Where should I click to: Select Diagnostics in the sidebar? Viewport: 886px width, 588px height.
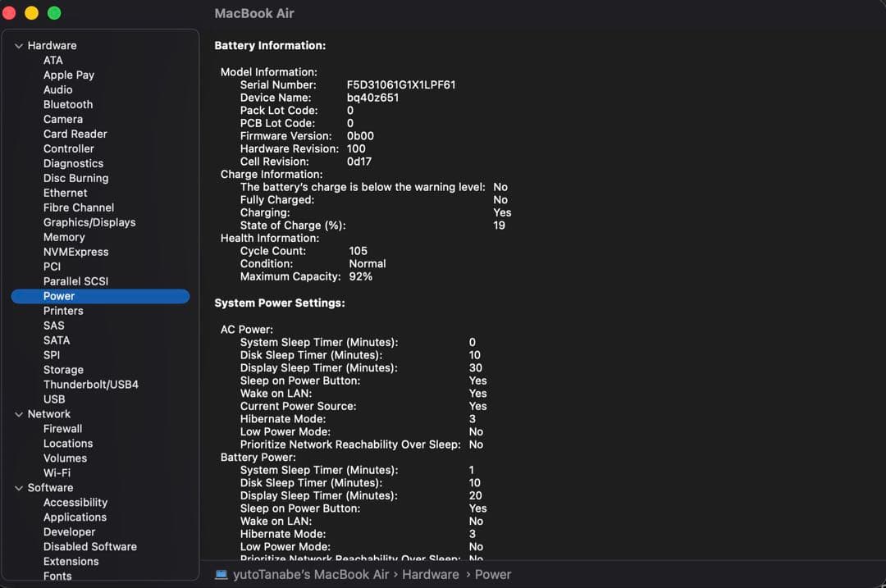click(74, 163)
